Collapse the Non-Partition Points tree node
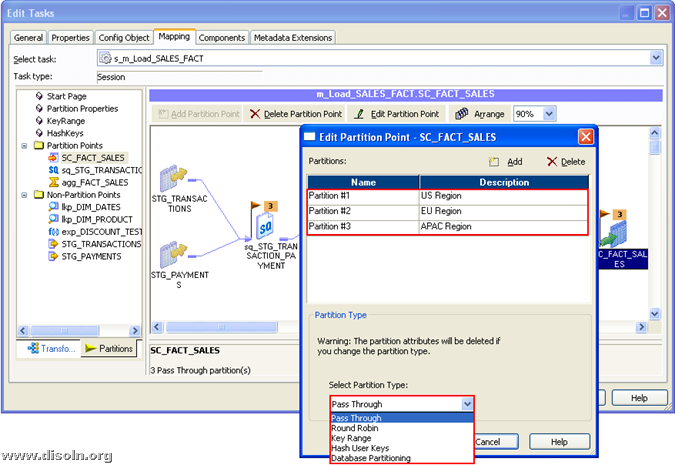The image size is (675, 465). point(25,194)
